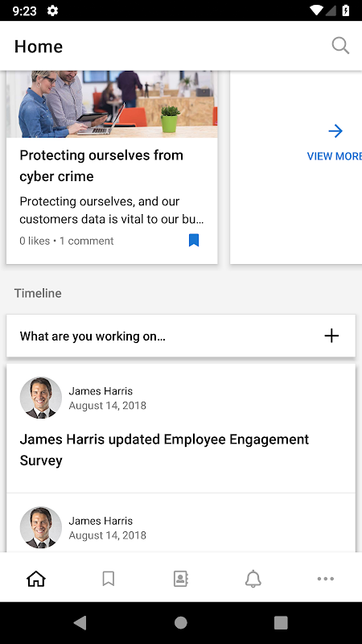Image resolution: width=362 pixels, height=644 pixels.
Task: Click the VIEW MORE link
Action: 334,156
